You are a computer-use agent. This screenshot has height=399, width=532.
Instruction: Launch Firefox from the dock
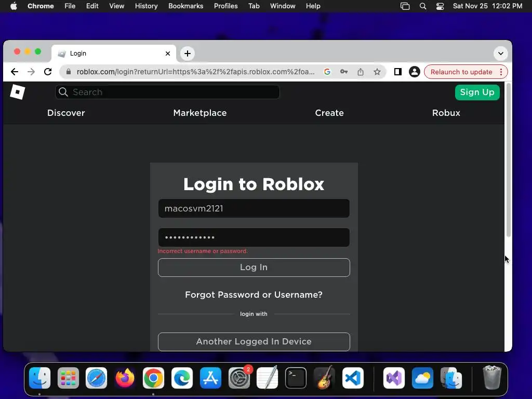tap(125, 378)
